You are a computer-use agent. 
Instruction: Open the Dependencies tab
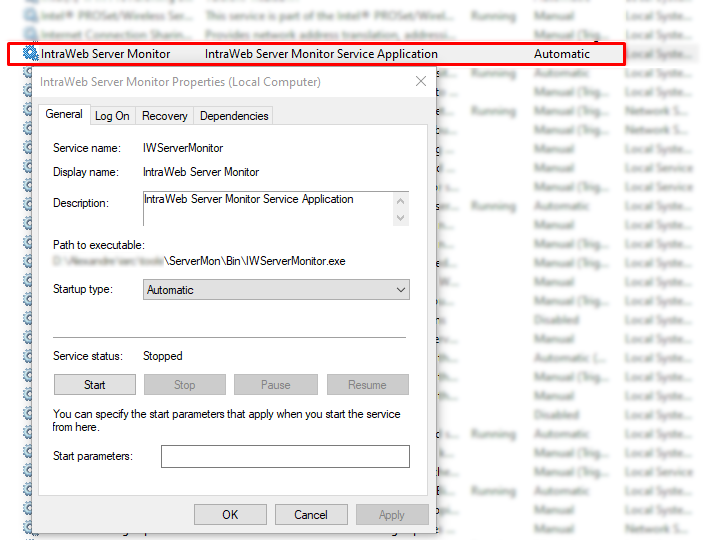click(234, 116)
